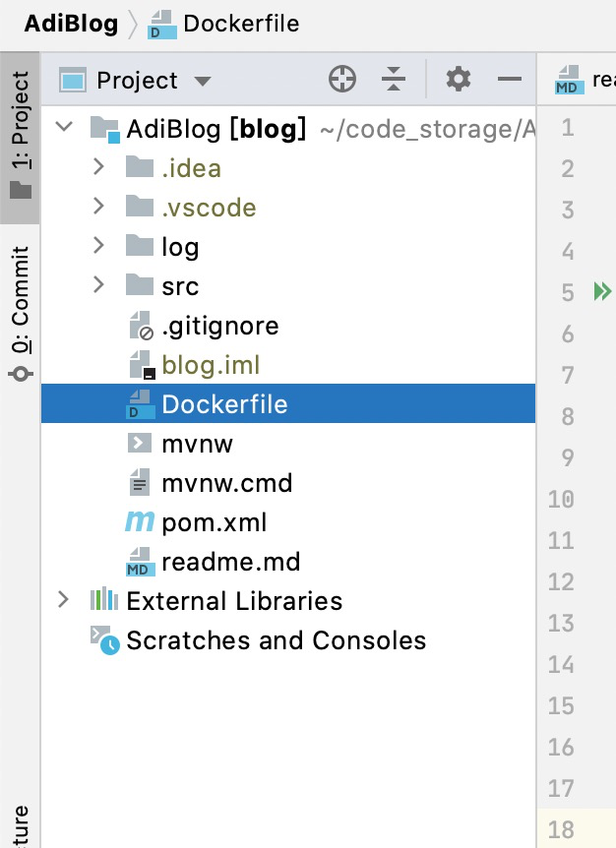The image size is (616, 848).
Task: Select the .gitignore file
Action: 219,326
